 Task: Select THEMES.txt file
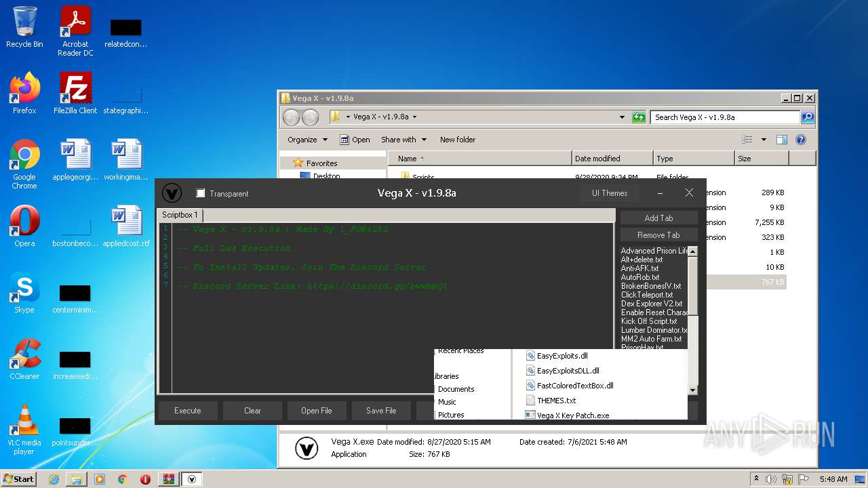click(551, 401)
